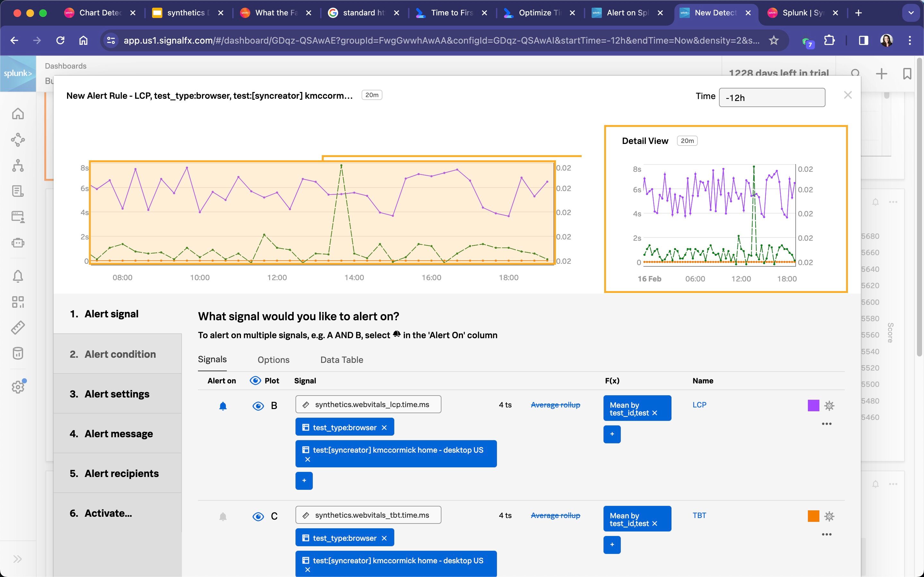Screen dimensions: 924x577
Task: Click the Time range input field
Action: [772, 98]
